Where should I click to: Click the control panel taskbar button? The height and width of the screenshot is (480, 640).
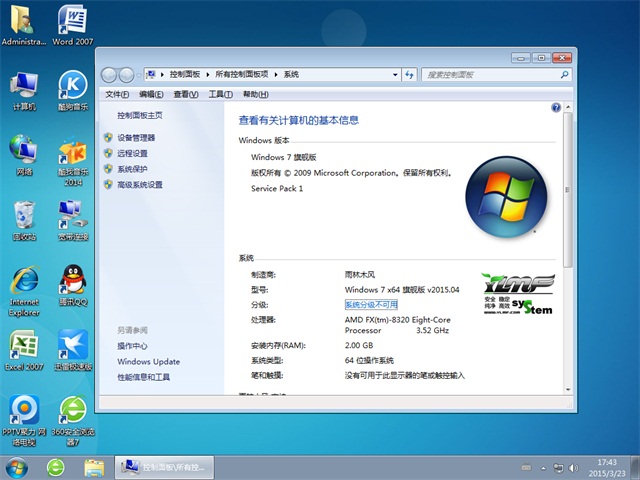pyautogui.click(x=164, y=468)
